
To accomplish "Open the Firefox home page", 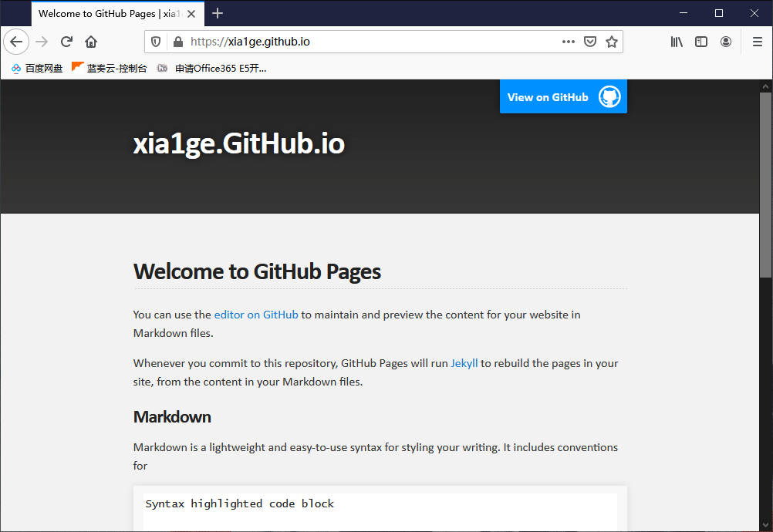I will (x=91, y=42).
